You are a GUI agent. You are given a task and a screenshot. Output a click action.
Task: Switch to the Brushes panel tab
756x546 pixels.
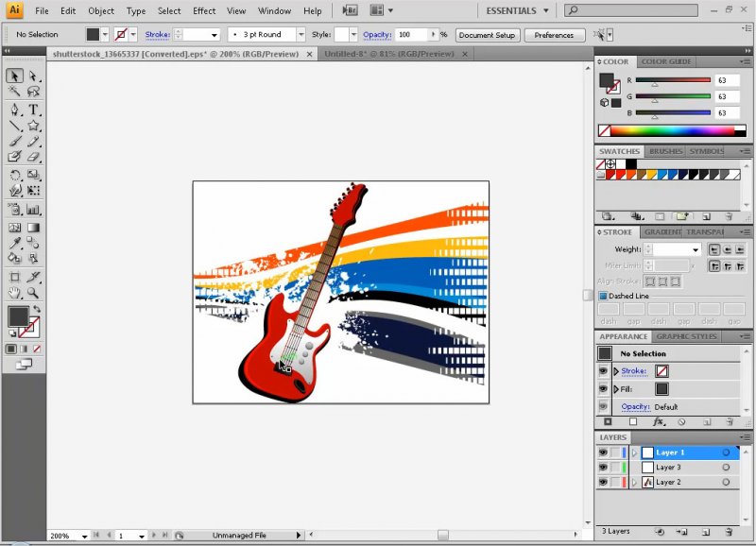click(665, 151)
